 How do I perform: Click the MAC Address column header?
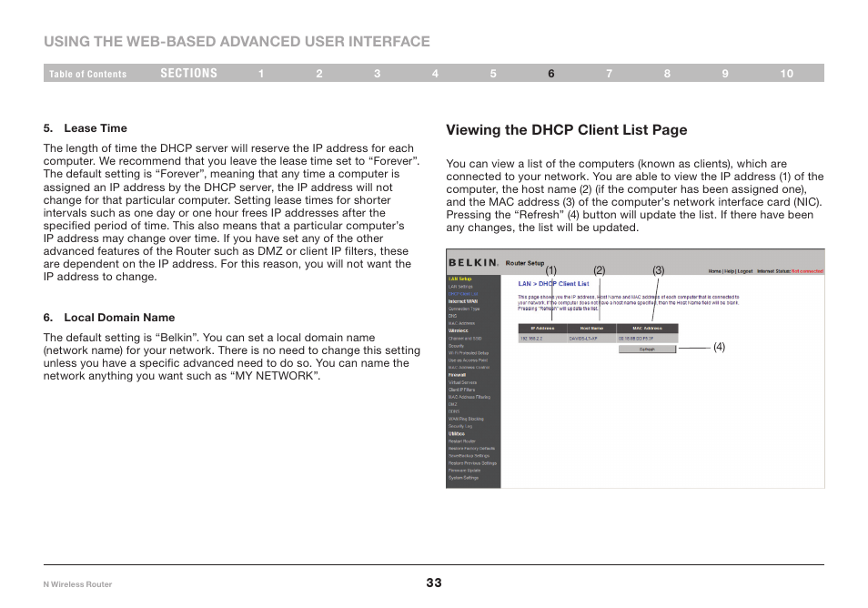pos(647,329)
